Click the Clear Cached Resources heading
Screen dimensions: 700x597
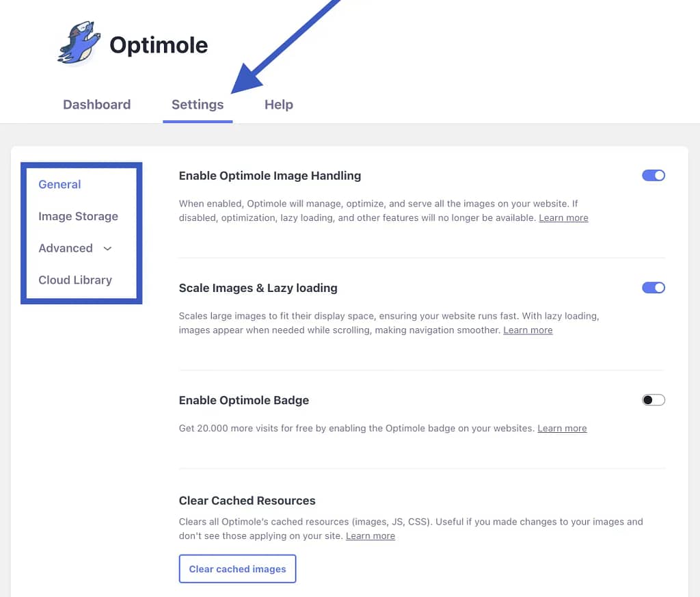(x=247, y=501)
